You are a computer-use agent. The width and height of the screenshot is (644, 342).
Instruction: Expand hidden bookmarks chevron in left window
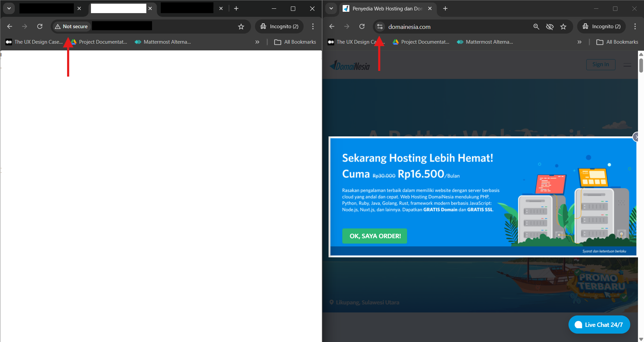pyautogui.click(x=257, y=42)
